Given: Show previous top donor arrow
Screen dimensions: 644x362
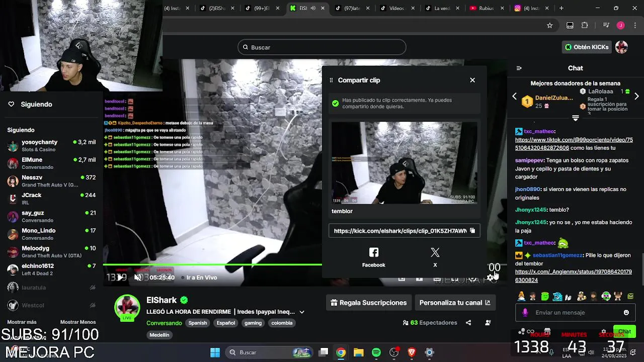Looking at the screenshot, I should coord(514,96).
